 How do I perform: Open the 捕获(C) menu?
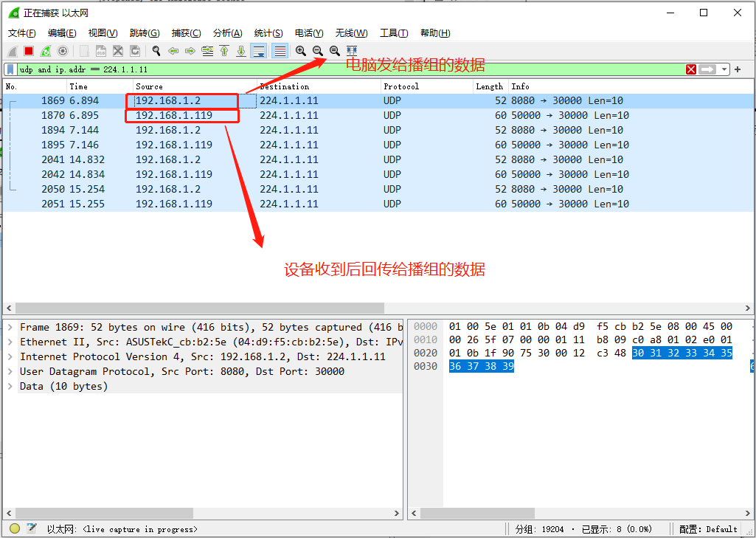point(186,32)
